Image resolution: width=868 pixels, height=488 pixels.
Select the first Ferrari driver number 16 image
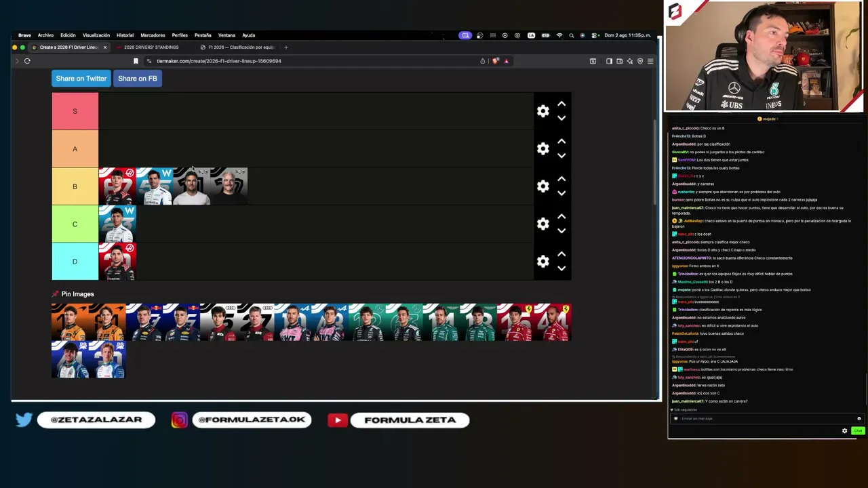[515, 323]
